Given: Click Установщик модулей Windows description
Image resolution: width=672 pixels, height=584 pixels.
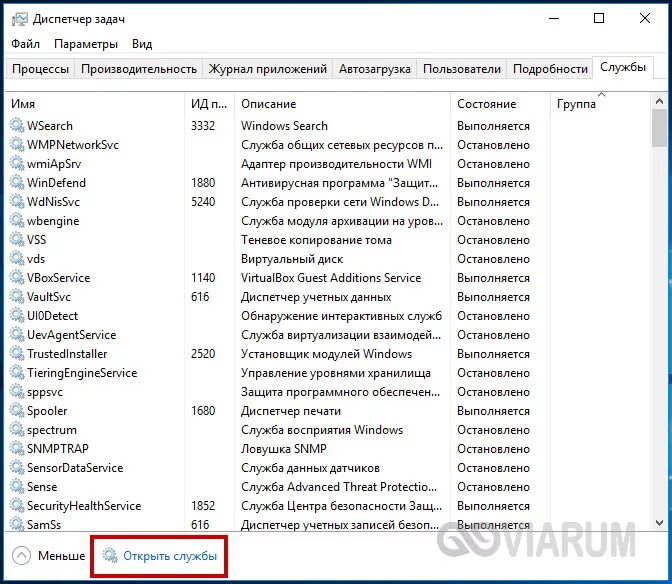Looking at the screenshot, I should click(x=326, y=354).
